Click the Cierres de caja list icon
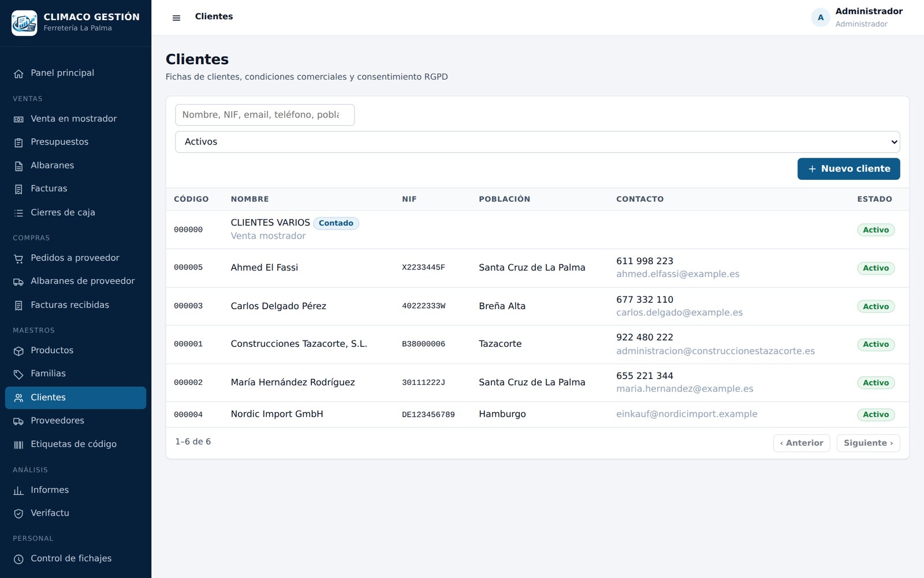The height and width of the screenshot is (578, 924). [x=18, y=213]
